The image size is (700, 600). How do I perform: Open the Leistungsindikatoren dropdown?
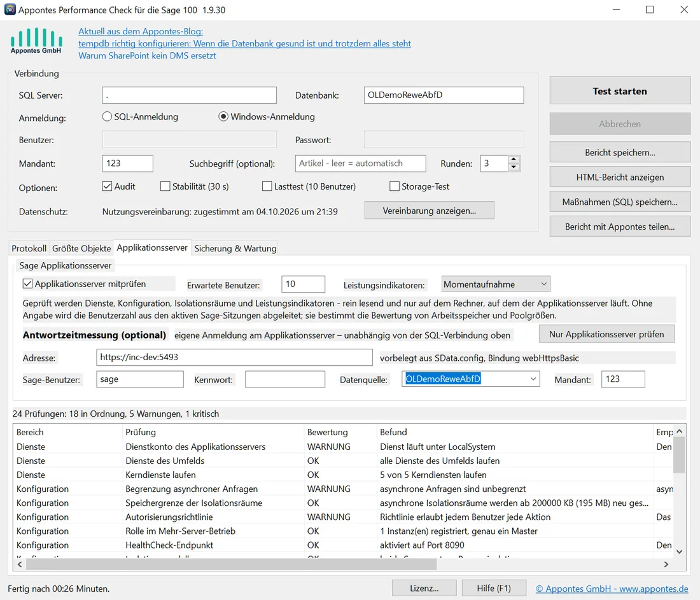coord(496,284)
